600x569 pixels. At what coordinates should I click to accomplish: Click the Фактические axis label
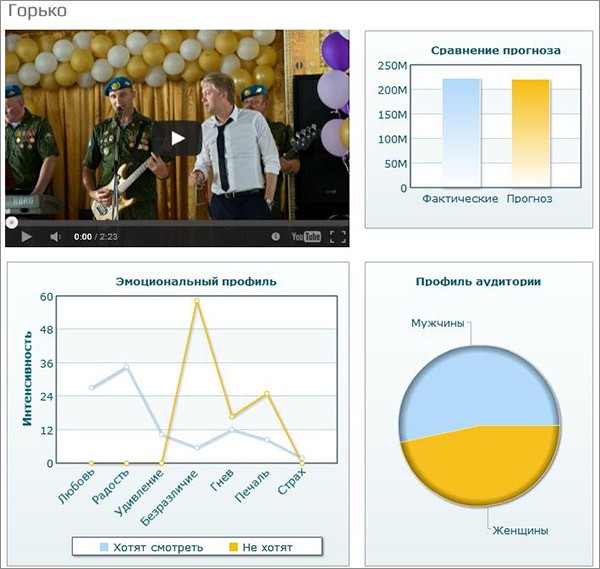[460, 199]
